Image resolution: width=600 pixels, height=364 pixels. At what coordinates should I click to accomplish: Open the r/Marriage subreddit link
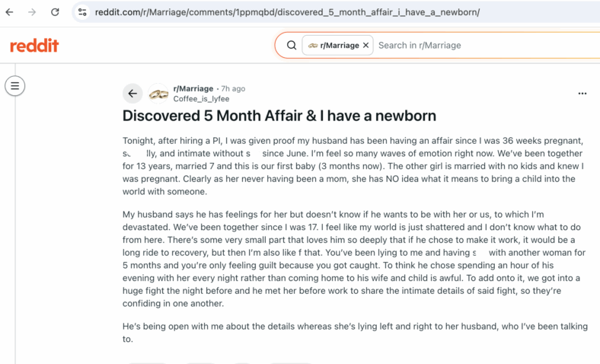click(193, 88)
